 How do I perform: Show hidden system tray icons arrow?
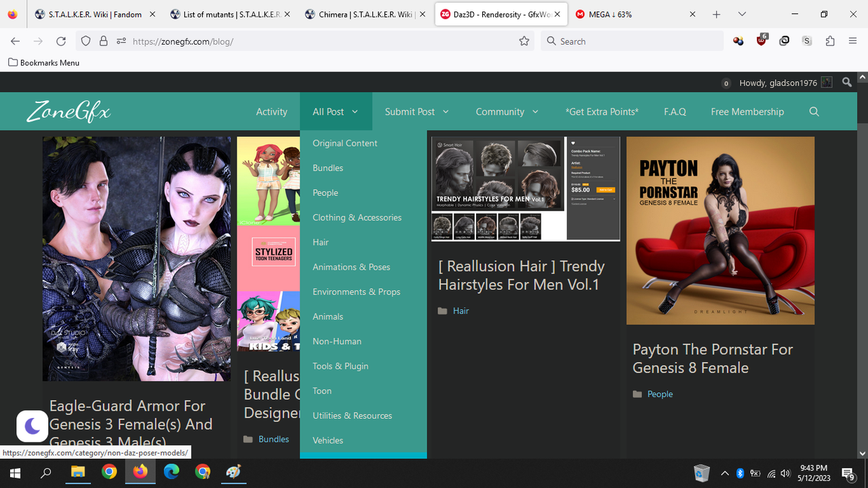point(724,473)
